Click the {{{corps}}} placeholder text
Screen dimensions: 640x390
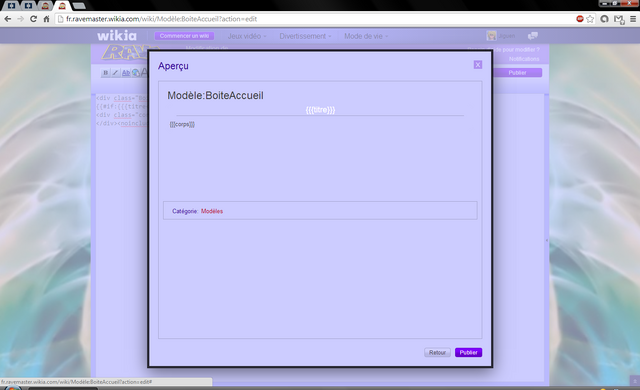click(x=182, y=124)
